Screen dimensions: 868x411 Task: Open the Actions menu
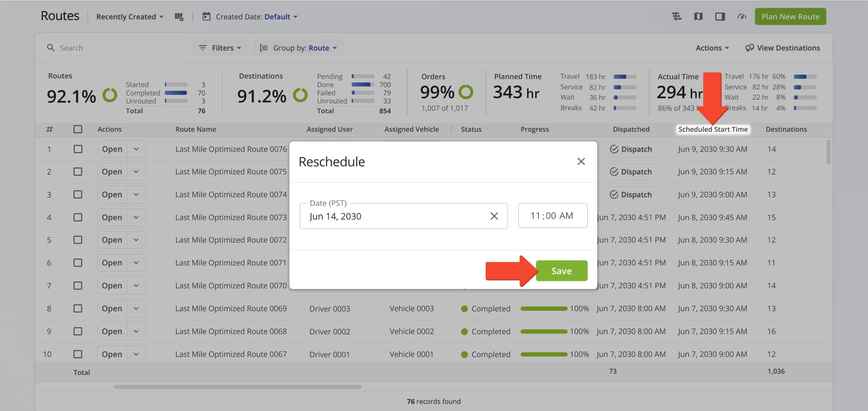tap(712, 48)
